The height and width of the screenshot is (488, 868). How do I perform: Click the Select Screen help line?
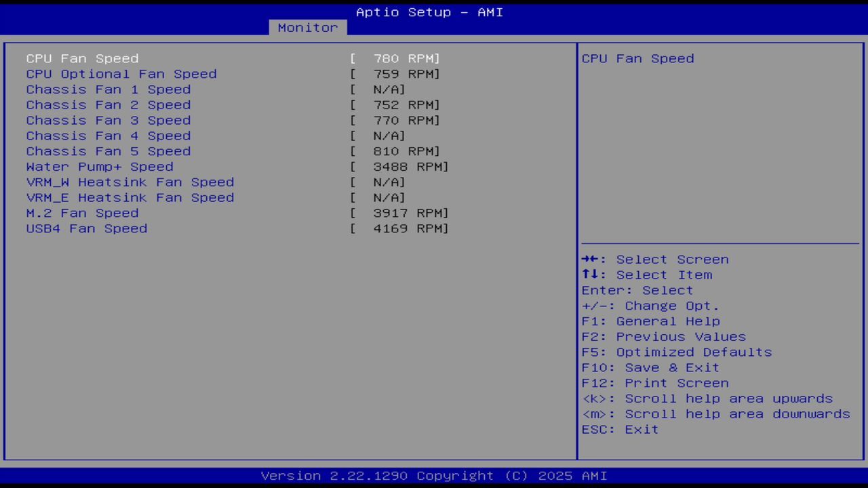coord(655,260)
